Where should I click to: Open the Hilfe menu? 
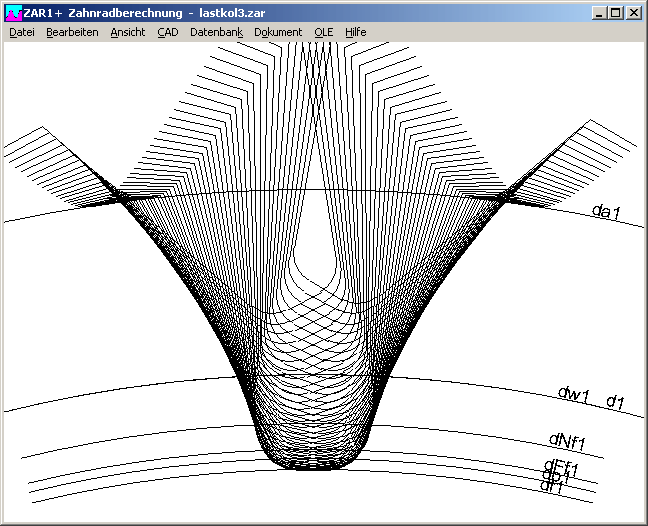(356, 32)
